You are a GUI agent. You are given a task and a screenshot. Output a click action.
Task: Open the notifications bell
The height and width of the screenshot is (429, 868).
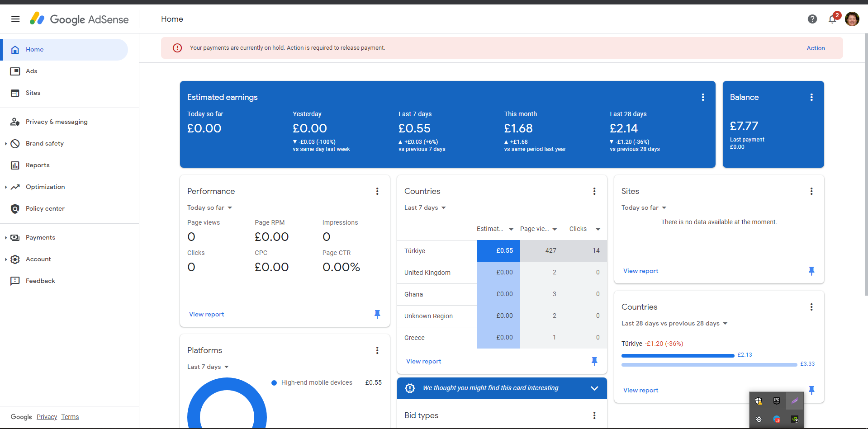tap(832, 19)
